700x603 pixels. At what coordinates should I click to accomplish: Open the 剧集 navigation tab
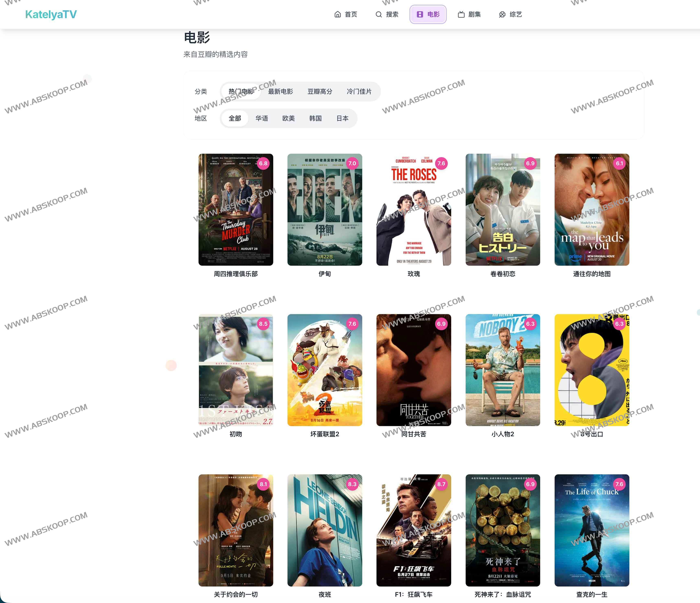coord(469,14)
